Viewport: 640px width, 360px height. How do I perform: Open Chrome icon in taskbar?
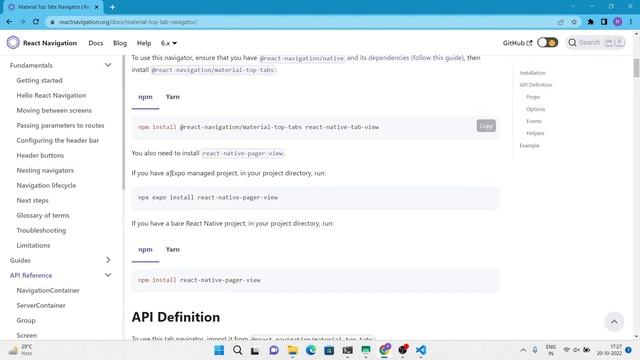pos(384,350)
